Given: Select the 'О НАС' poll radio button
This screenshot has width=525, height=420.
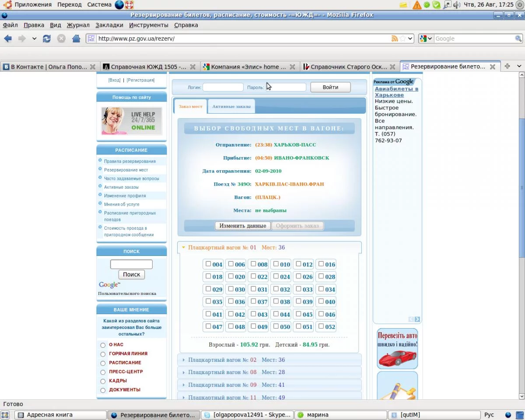Looking at the screenshot, I should [103, 345].
